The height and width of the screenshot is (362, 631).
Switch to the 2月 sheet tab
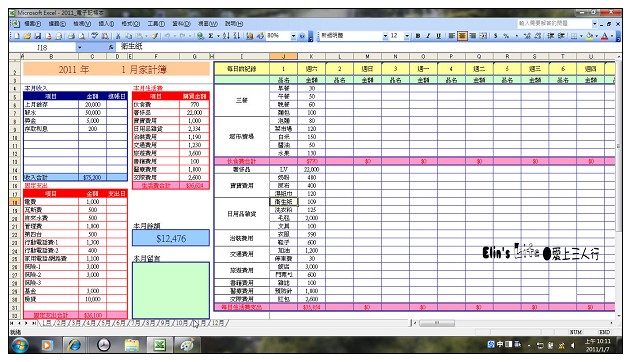coord(61,323)
